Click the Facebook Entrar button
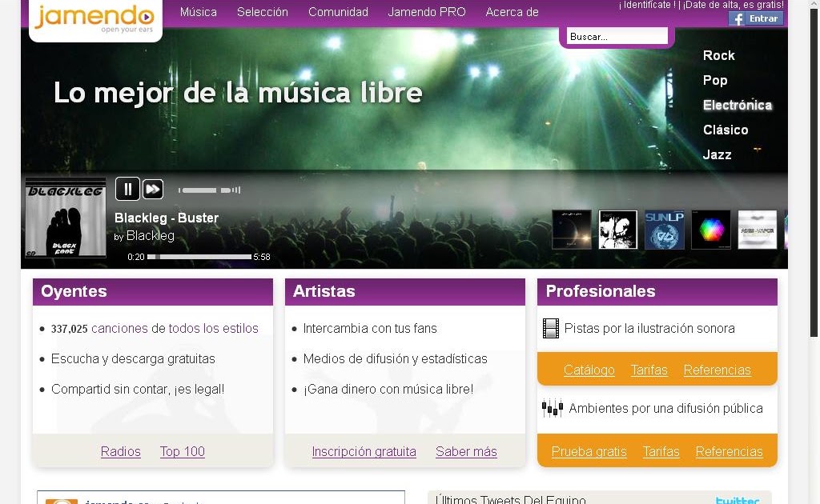Image resolution: width=820 pixels, height=504 pixels. point(756,19)
